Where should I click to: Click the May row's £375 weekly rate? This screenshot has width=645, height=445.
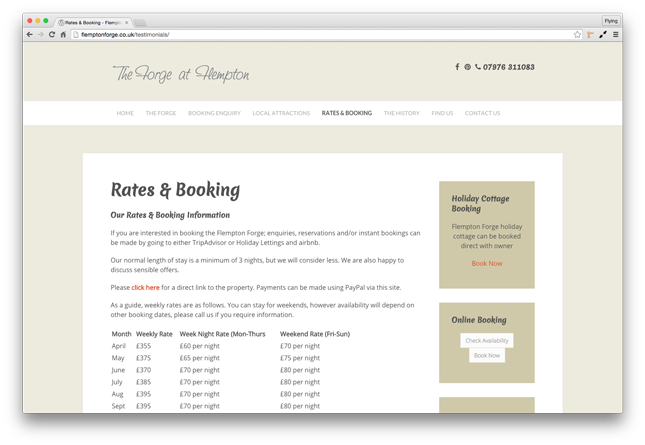coord(144,358)
